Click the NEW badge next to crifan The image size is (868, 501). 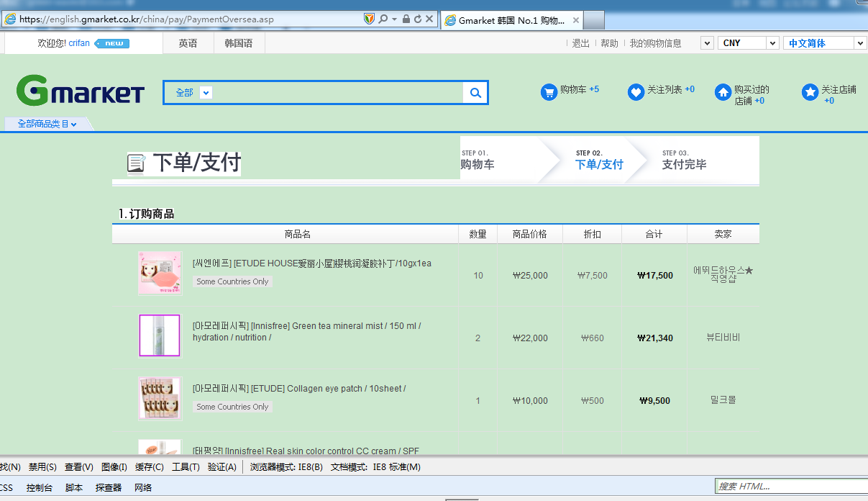112,43
